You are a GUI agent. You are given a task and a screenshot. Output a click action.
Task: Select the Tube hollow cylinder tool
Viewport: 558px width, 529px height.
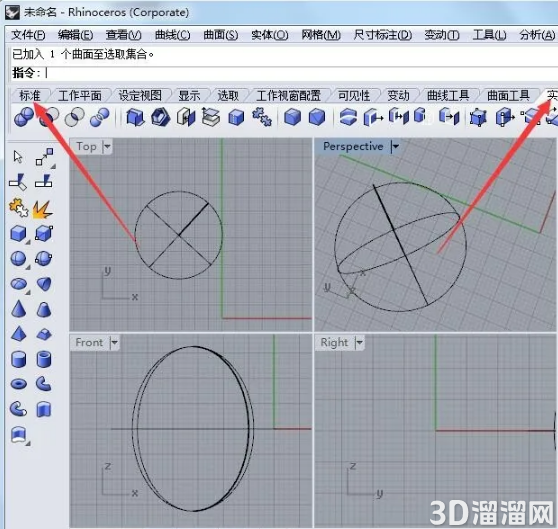[44, 359]
